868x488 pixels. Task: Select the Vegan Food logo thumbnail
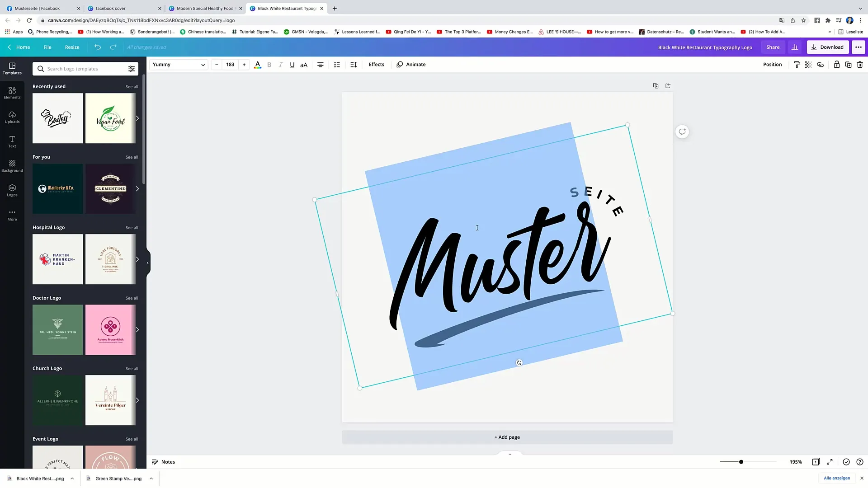coord(110,118)
